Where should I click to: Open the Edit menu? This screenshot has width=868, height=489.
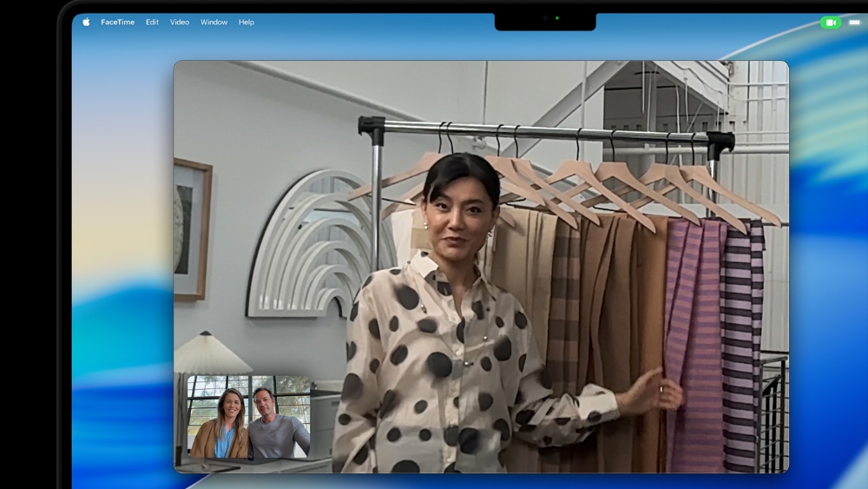152,23
